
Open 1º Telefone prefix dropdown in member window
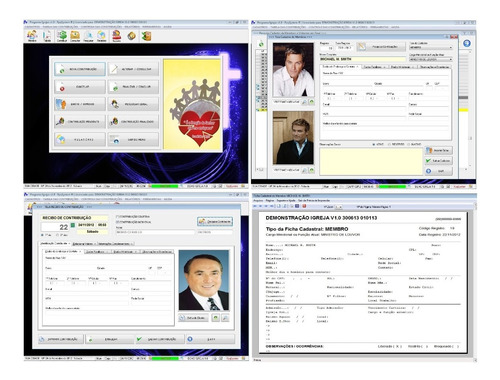click(331, 99)
